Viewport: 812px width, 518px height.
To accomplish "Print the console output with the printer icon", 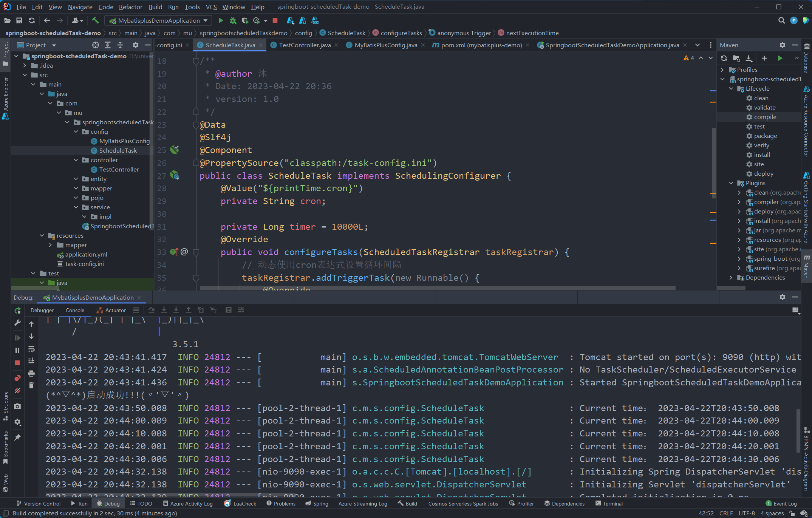I will (x=31, y=373).
